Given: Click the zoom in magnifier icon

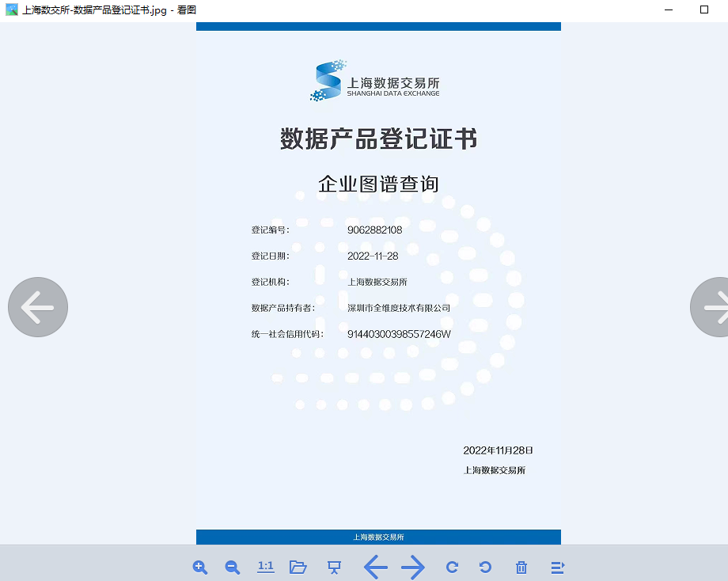Looking at the screenshot, I should pyautogui.click(x=200, y=567).
